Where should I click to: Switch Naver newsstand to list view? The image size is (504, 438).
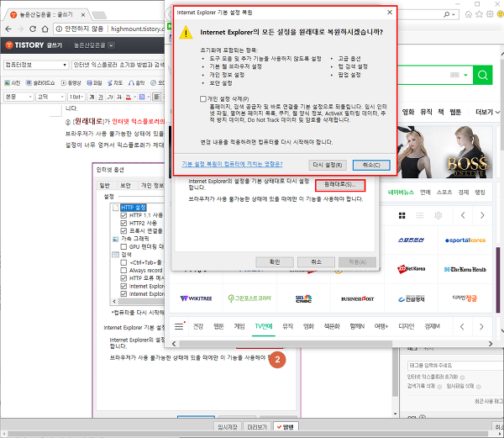[x=419, y=215]
